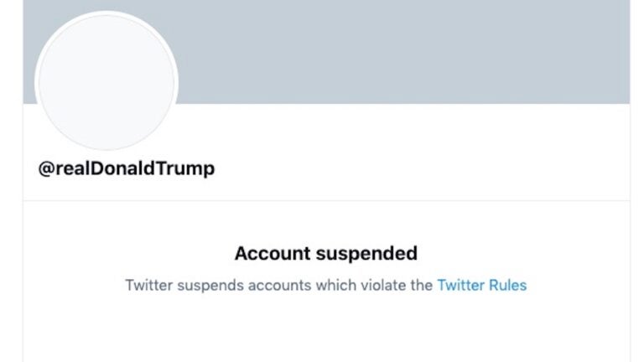This screenshot has height=362, width=644.
Task: Click the "@" symbol in the handle
Action: [x=46, y=168]
